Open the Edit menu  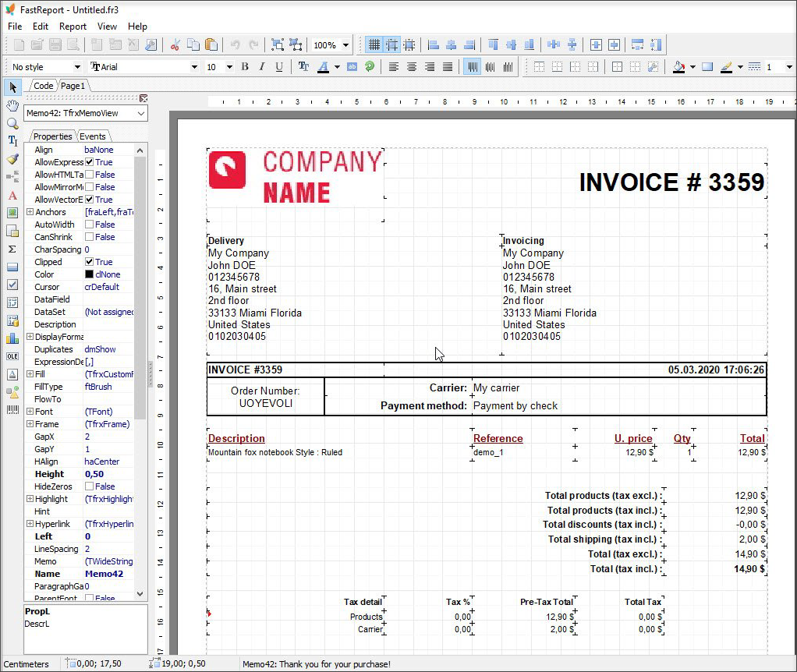pyautogui.click(x=41, y=27)
